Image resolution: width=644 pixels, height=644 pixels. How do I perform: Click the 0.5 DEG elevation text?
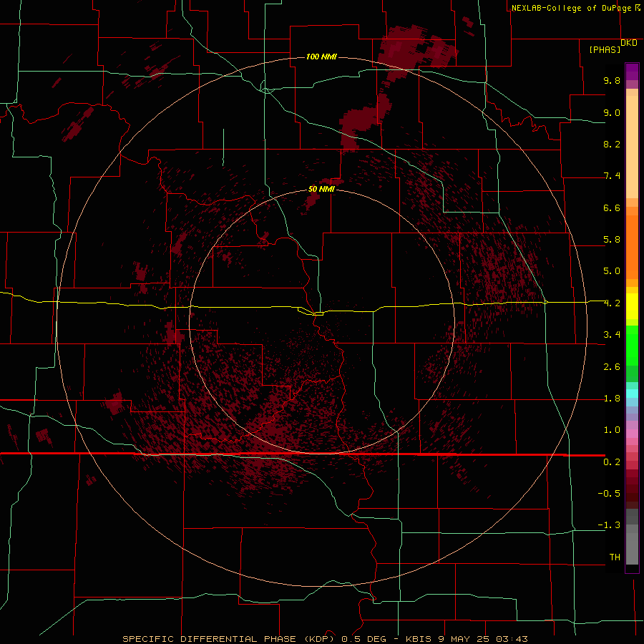[x=364, y=639]
